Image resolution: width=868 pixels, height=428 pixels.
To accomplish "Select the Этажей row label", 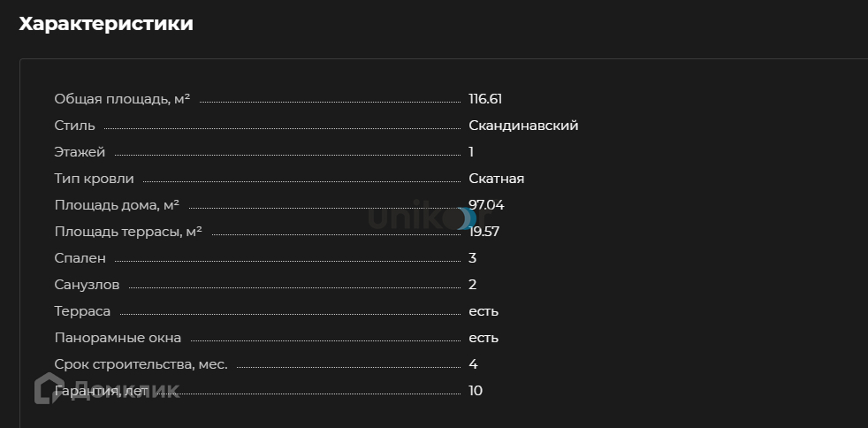I will [x=80, y=152].
